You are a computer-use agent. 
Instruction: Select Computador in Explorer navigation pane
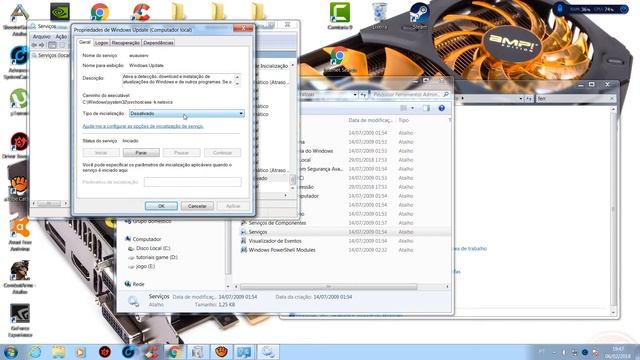147,239
